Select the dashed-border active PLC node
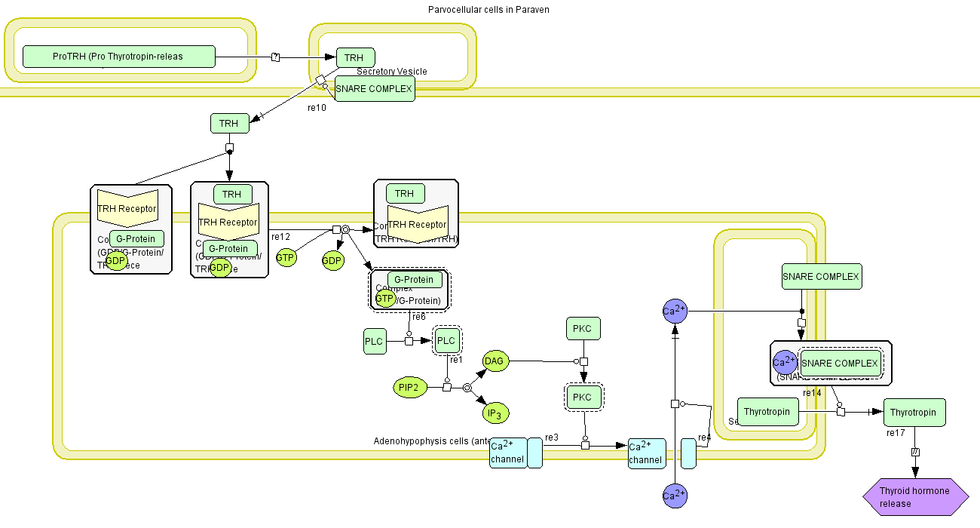 pos(446,341)
